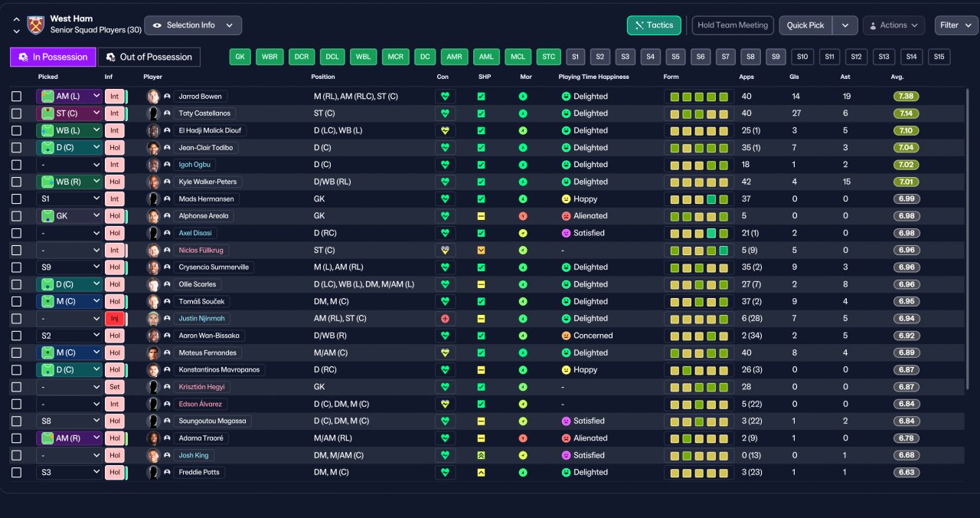Click Kyle Walker-Peters's player portrait thumbnail
The image size is (980, 518).
pyautogui.click(x=153, y=182)
